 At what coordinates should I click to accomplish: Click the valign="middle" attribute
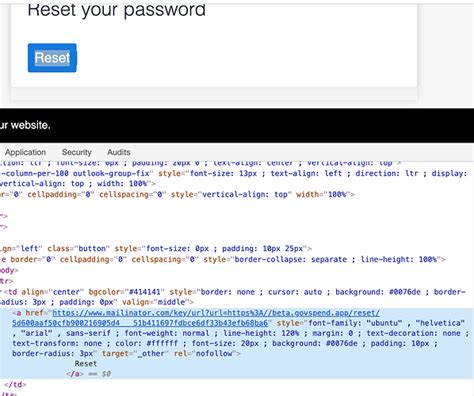pos(153,302)
